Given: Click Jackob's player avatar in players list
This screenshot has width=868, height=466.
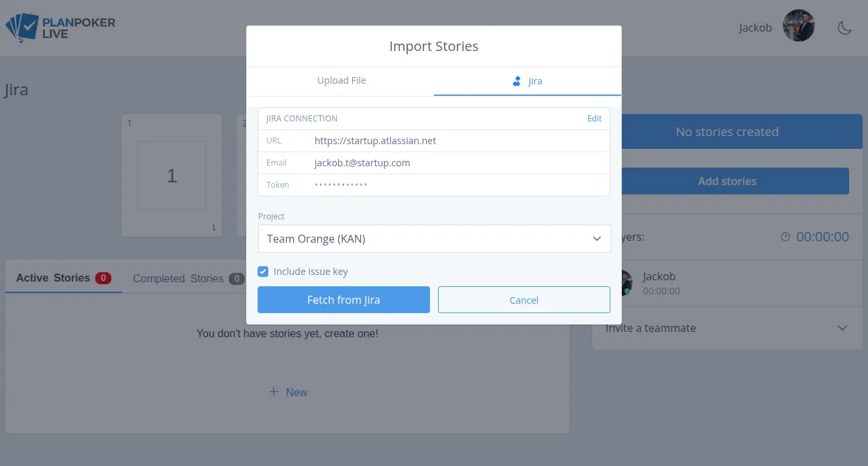Looking at the screenshot, I should pyautogui.click(x=624, y=283).
